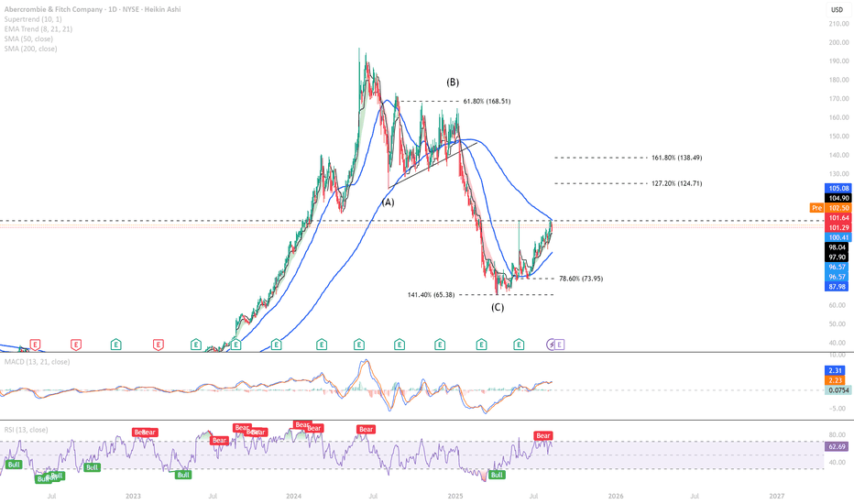Screen dimensions: 854x504
Task: Click the 2023 label on the time axis
Action: [133, 496]
